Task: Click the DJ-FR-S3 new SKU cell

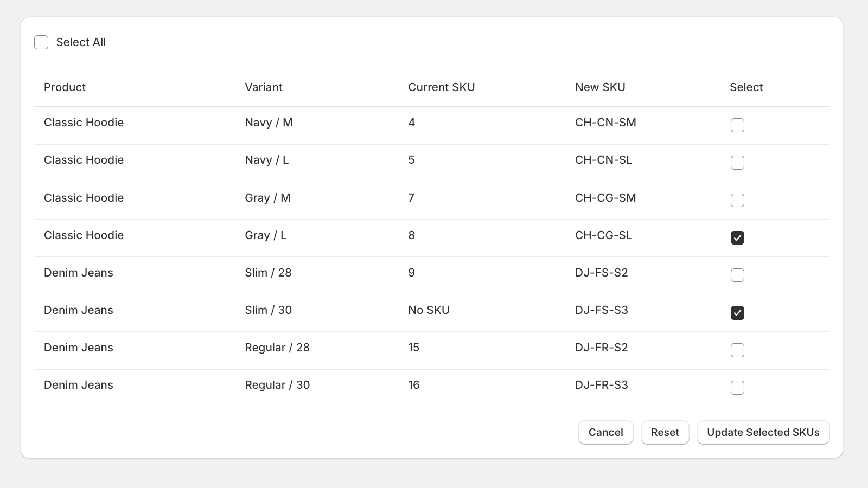Action: click(601, 385)
